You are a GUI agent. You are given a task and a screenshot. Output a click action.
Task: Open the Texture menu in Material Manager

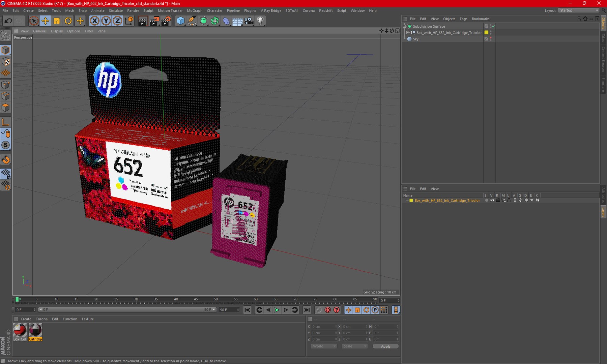88,319
